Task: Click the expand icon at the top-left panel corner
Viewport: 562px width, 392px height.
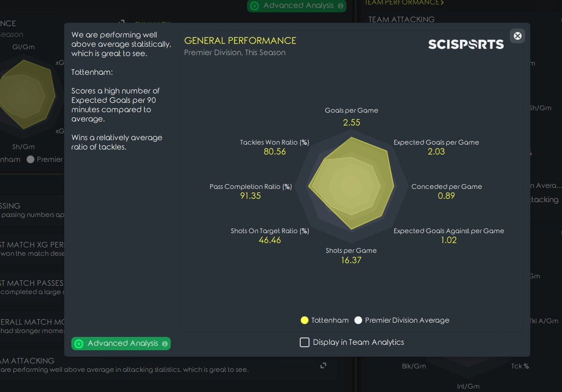Action: [121, 23]
